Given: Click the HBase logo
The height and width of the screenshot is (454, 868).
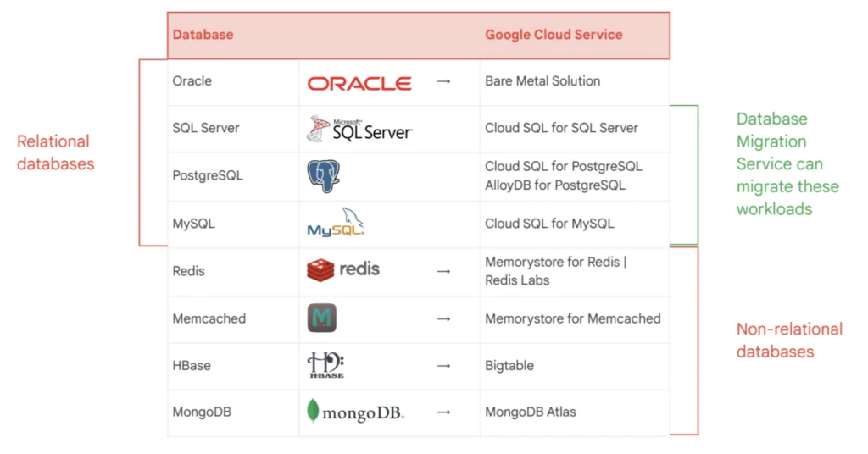Looking at the screenshot, I should pyautogui.click(x=326, y=365).
